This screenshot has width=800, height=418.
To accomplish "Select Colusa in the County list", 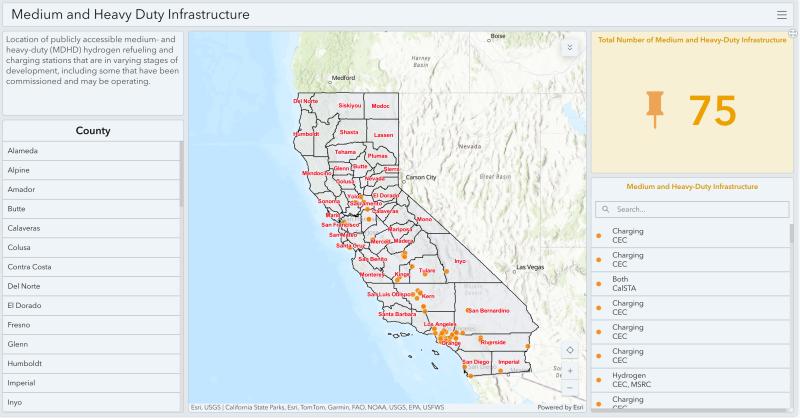I will 92,248.
